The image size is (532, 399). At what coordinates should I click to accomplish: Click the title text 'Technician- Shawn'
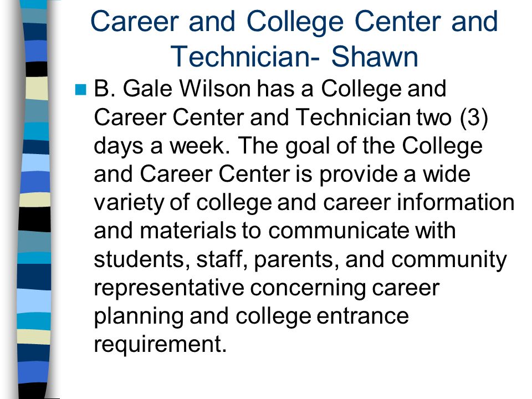(x=294, y=57)
